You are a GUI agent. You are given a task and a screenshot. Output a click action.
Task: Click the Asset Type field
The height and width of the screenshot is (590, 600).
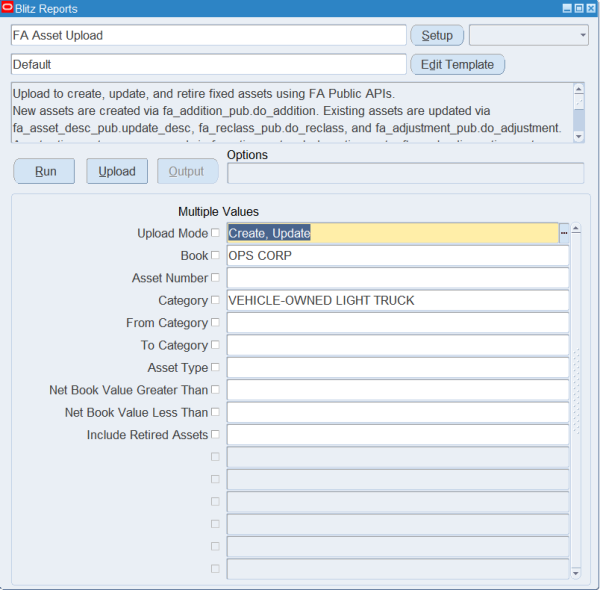398,367
